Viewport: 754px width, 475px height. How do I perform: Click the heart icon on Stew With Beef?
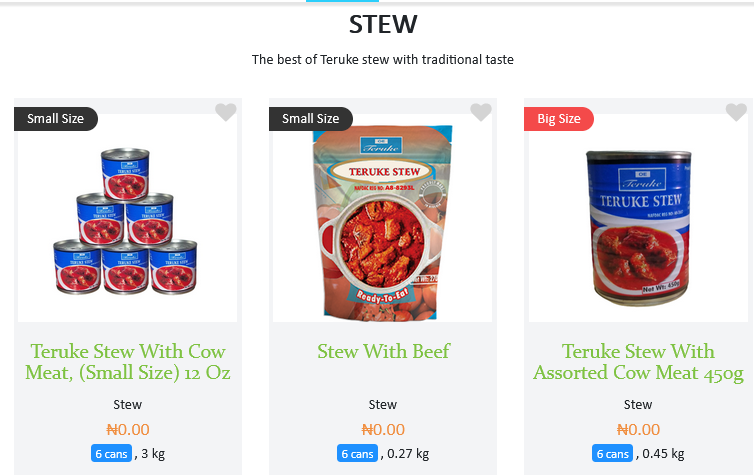pos(481,112)
